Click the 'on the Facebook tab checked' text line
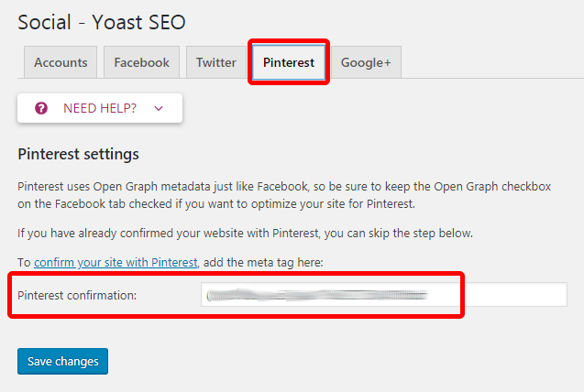 (216, 204)
